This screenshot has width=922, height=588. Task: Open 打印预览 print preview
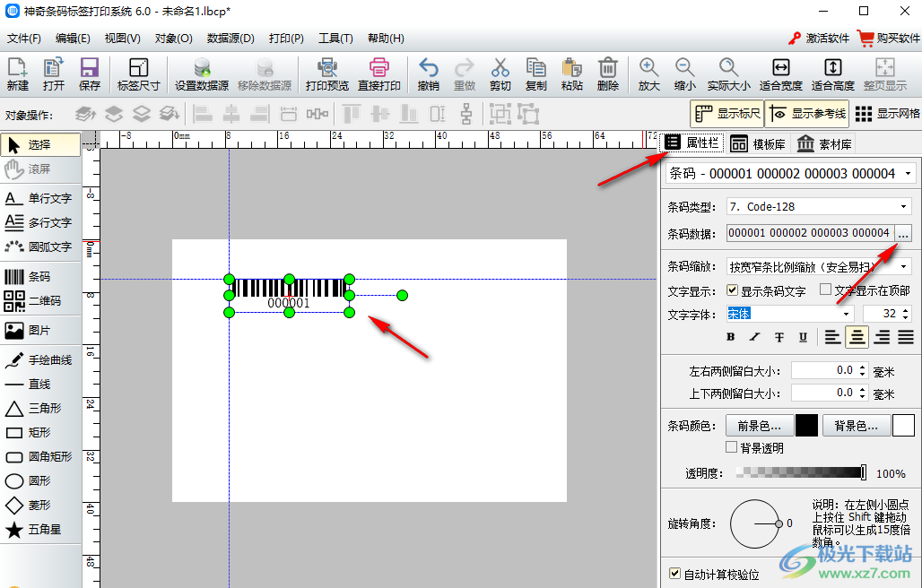pyautogui.click(x=327, y=74)
